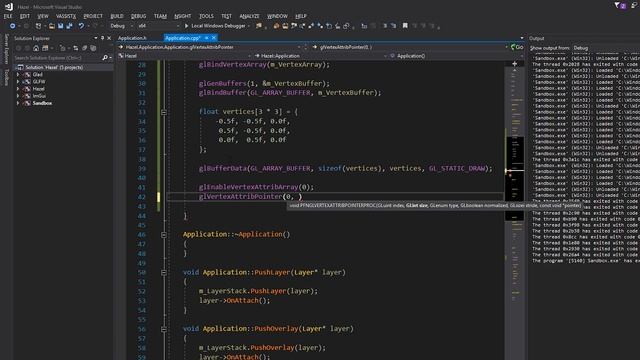Click the New Project toolbar icon
The height and width of the screenshot is (360, 640).
click(38, 26)
